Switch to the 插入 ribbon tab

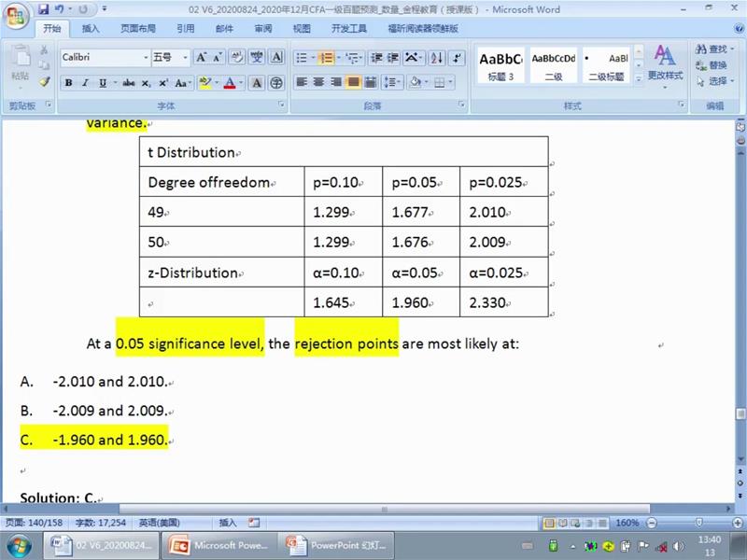pyautogui.click(x=91, y=29)
